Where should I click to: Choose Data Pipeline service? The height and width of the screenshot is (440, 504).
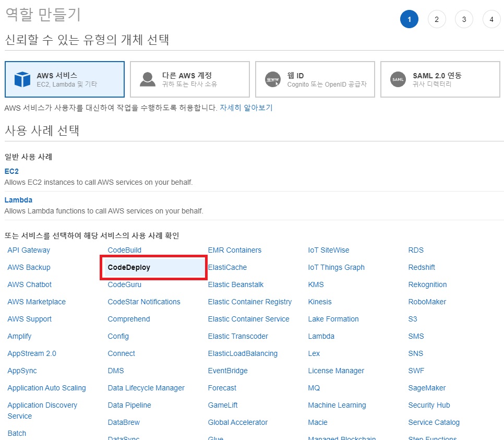[x=129, y=405]
